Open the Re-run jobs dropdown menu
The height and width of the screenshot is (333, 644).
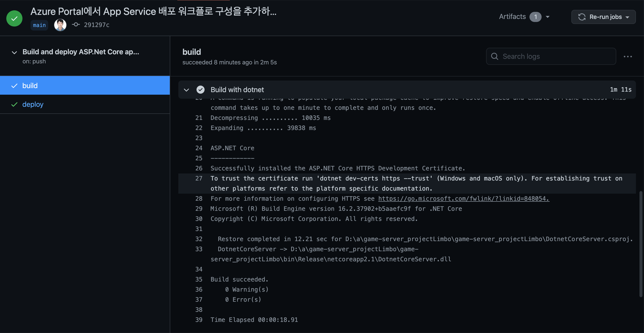pos(627,17)
